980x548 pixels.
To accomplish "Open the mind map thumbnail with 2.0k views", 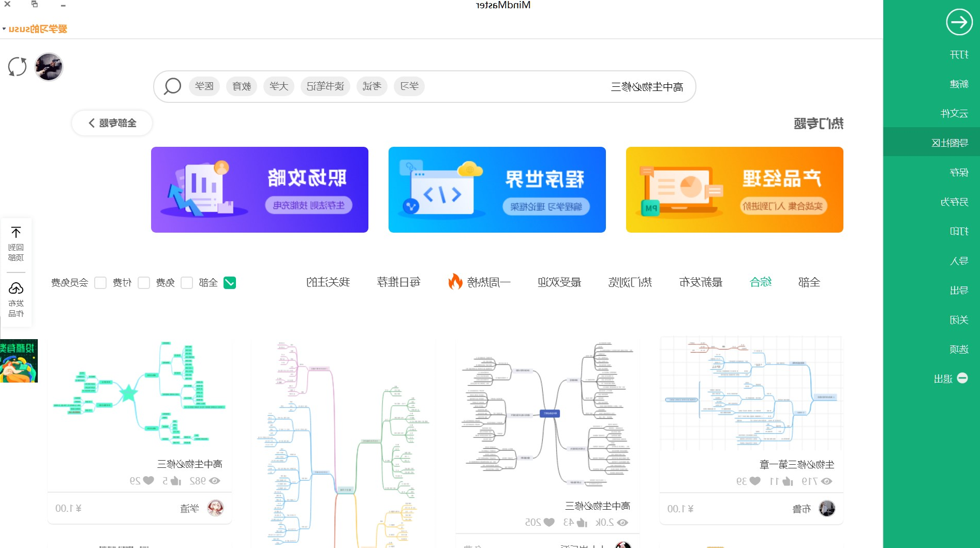I will (547, 415).
